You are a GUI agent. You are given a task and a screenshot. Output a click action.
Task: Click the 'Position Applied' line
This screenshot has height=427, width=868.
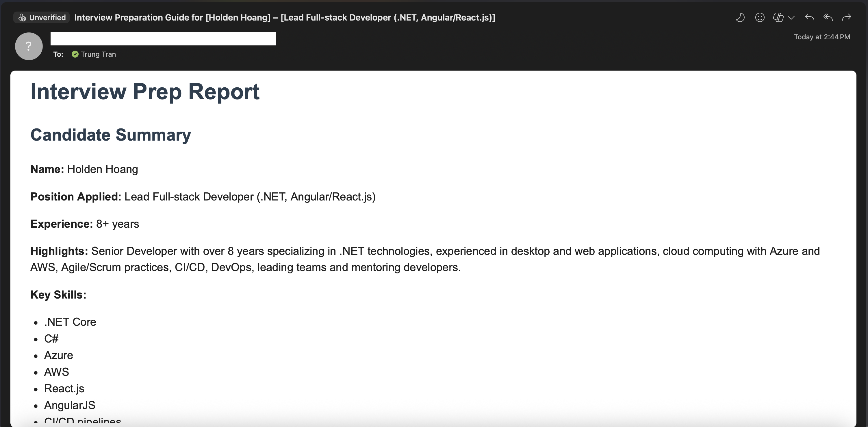tap(203, 197)
